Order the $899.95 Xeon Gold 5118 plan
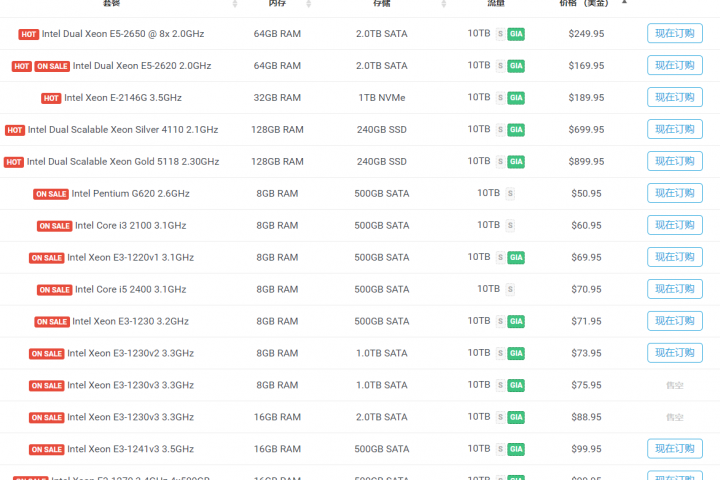Image resolution: width=720 pixels, height=480 pixels. tap(674, 162)
